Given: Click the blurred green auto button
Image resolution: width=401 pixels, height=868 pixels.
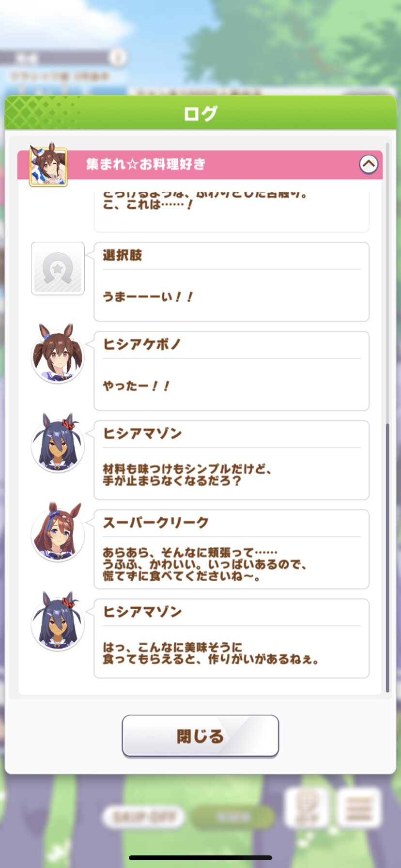Looking at the screenshot, I should pos(233,817).
